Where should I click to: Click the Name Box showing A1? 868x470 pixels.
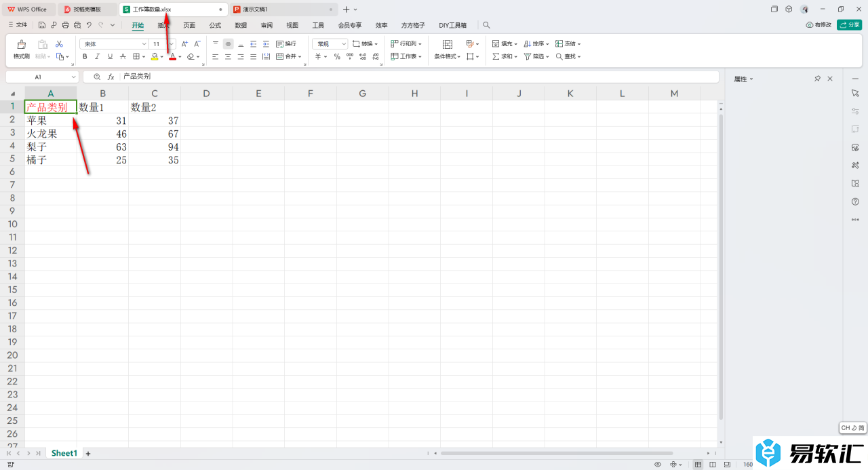[x=42, y=77]
